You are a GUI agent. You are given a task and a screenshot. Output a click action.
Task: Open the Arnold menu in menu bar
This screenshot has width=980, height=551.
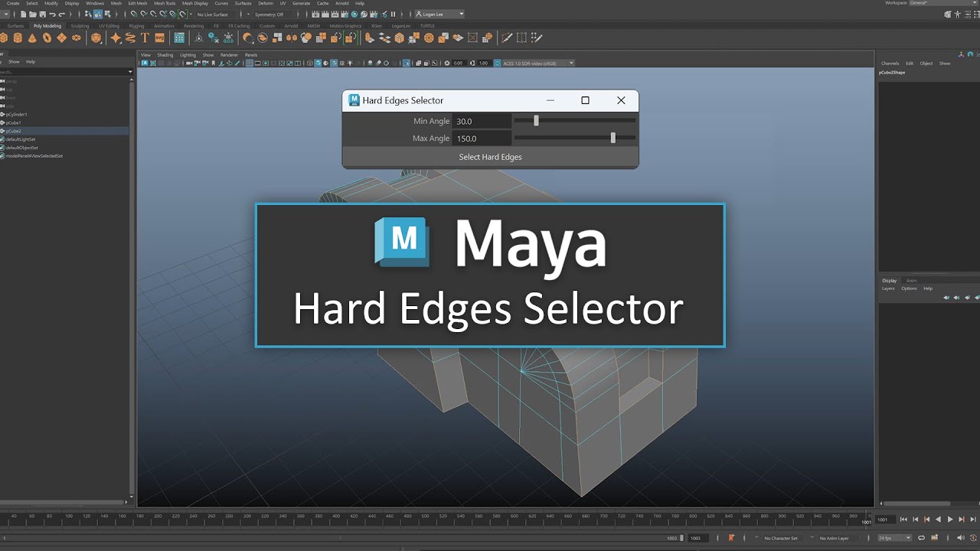click(x=342, y=3)
